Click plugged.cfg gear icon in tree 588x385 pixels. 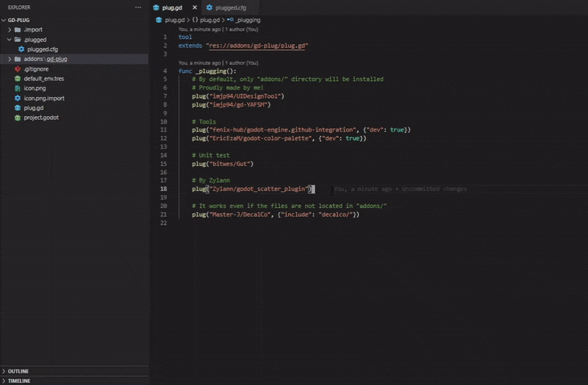coord(21,49)
